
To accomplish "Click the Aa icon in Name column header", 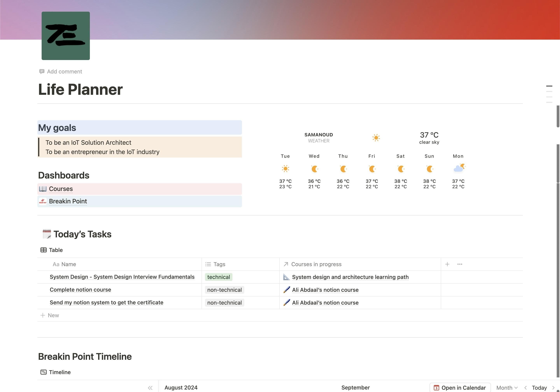I will click(x=56, y=264).
